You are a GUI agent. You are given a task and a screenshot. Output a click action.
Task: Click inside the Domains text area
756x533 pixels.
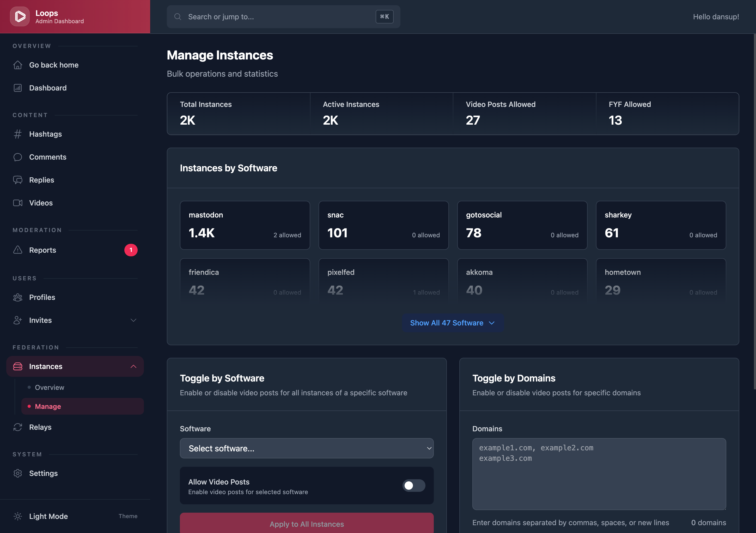pos(599,474)
